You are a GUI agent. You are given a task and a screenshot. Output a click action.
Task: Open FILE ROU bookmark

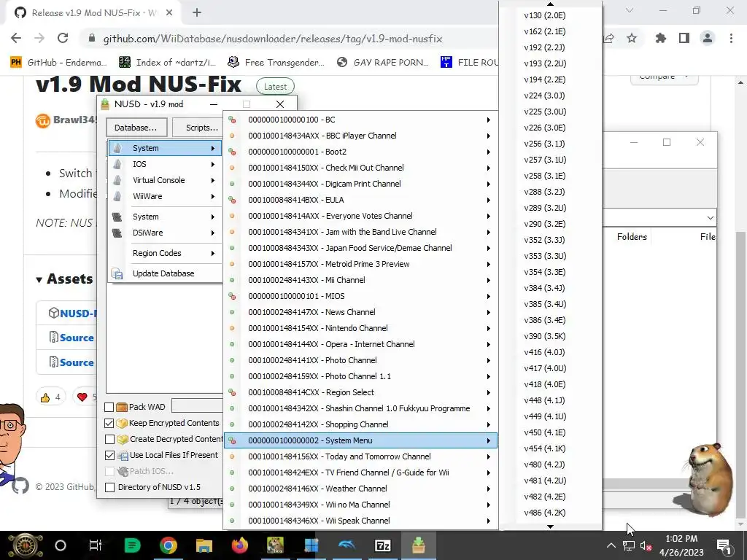[x=469, y=63]
